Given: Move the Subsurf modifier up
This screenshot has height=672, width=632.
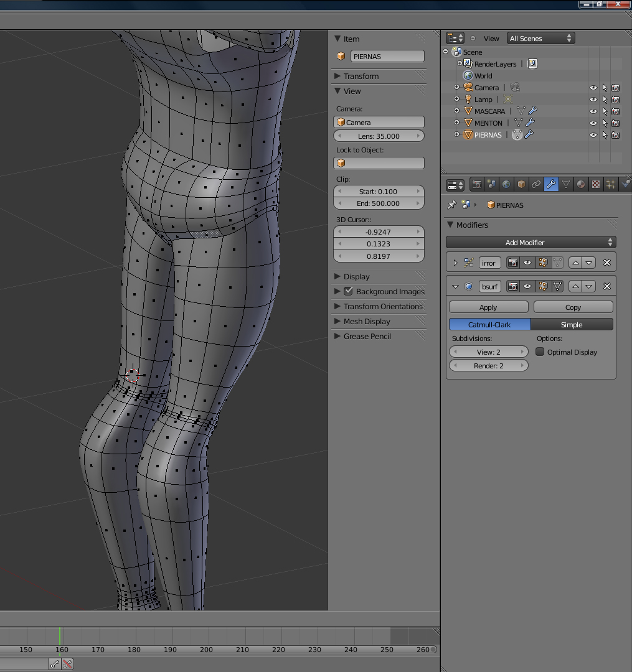Looking at the screenshot, I should 575,286.
